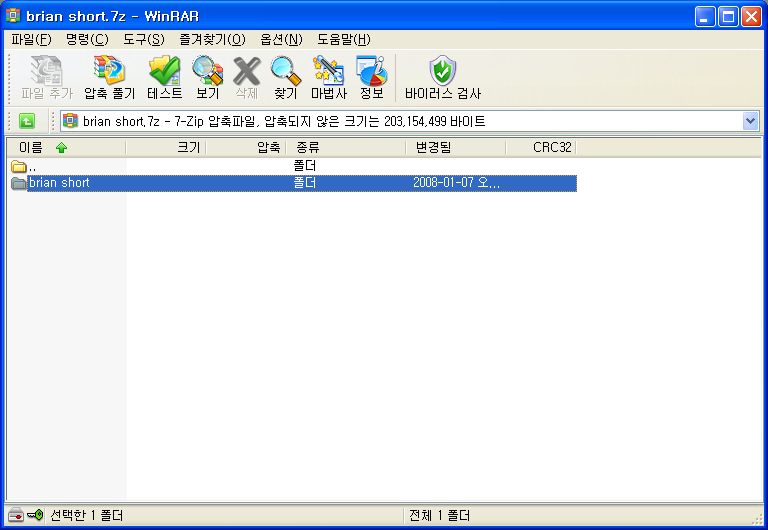The width and height of the screenshot is (768, 530).
Task: Click 폴더 type in the '..' row
Action: click(305, 166)
